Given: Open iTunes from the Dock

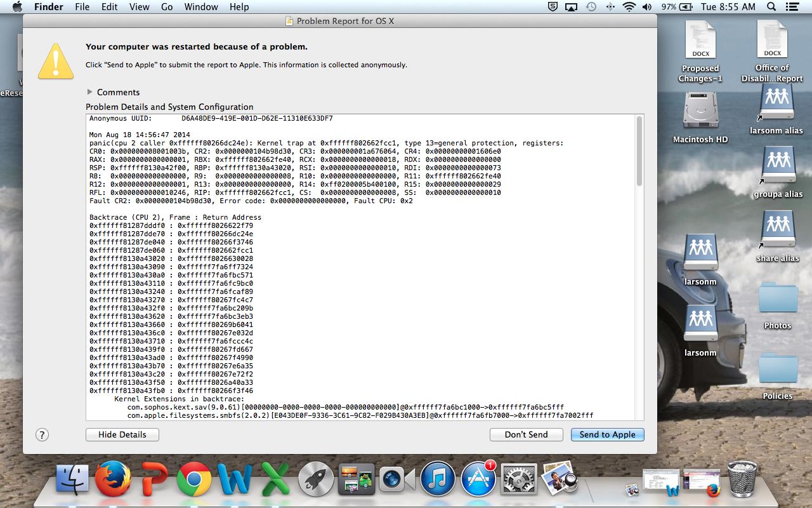Looking at the screenshot, I should point(438,479).
